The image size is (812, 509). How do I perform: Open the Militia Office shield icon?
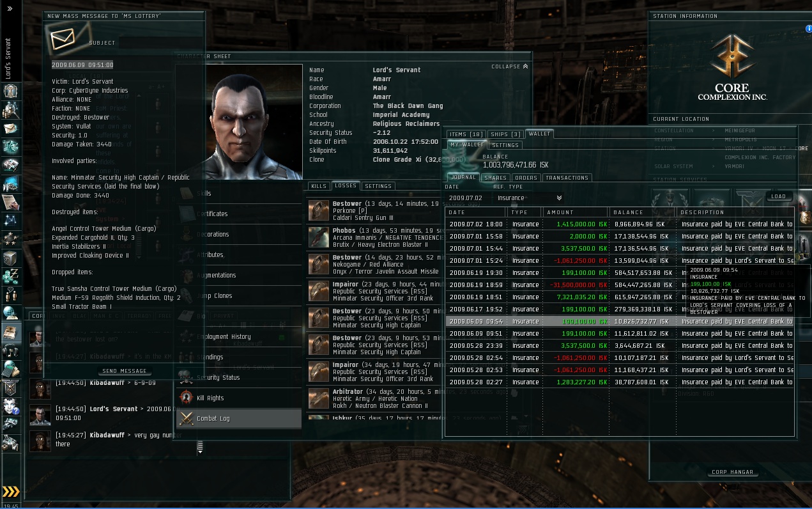pyautogui.click(x=11, y=388)
